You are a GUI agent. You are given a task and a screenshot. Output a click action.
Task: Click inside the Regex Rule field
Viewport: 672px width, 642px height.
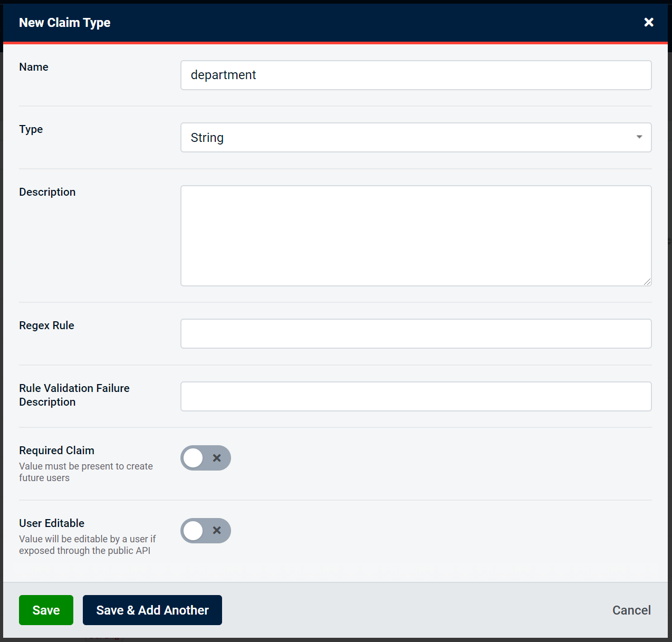(416, 333)
